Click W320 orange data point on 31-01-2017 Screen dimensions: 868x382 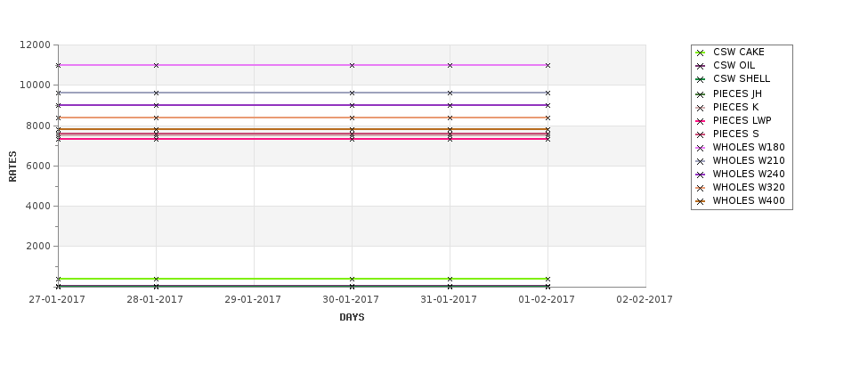pos(450,118)
